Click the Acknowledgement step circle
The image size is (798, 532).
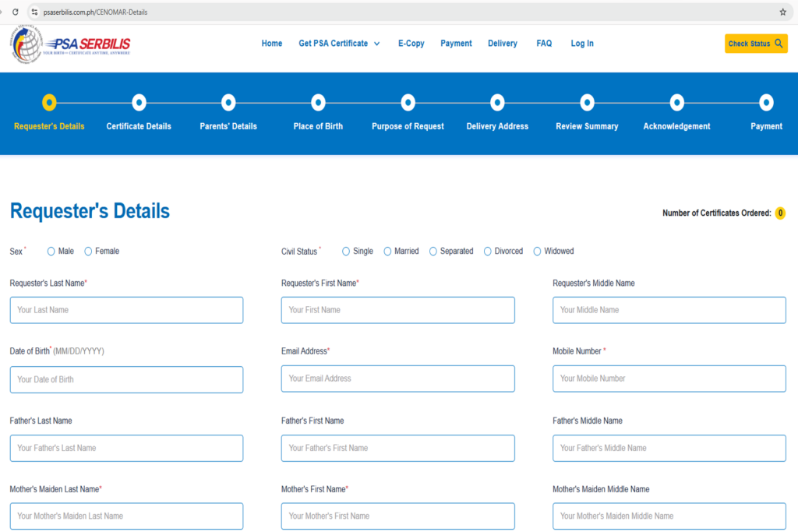tap(677, 103)
